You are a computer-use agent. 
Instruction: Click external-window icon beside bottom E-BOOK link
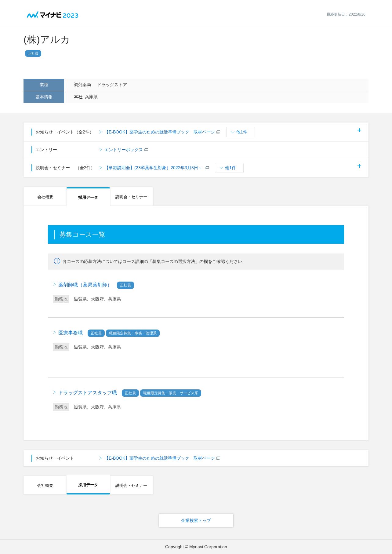tap(218, 458)
